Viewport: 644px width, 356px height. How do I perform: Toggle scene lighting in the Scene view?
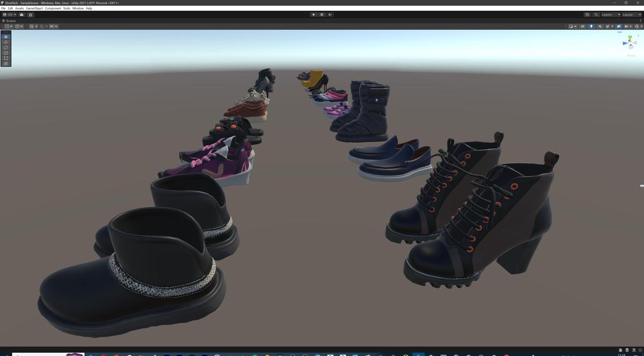pyautogui.click(x=591, y=26)
